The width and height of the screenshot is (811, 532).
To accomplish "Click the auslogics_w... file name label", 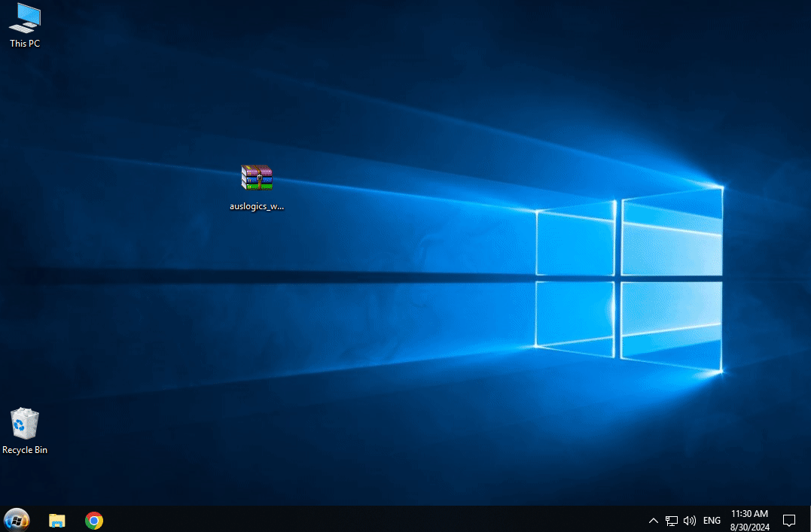I will (257, 206).
